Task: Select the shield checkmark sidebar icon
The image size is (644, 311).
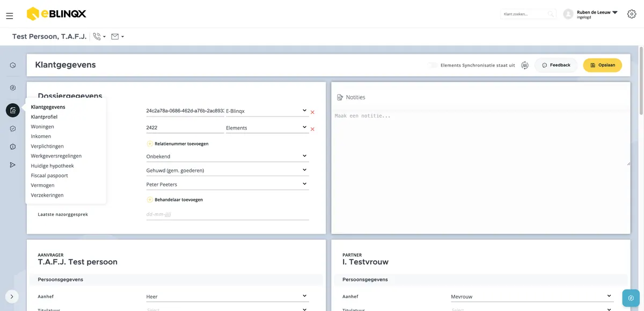Action: pos(13,129)
